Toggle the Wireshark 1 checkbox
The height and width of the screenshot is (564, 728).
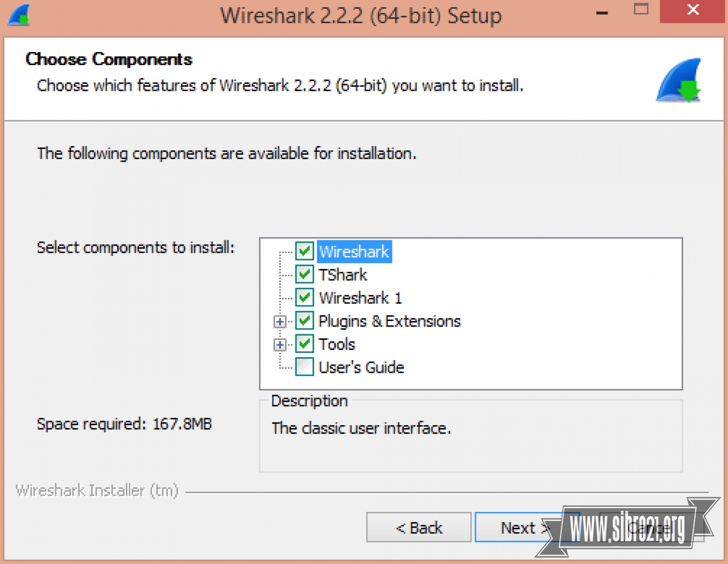click(305, 297)
